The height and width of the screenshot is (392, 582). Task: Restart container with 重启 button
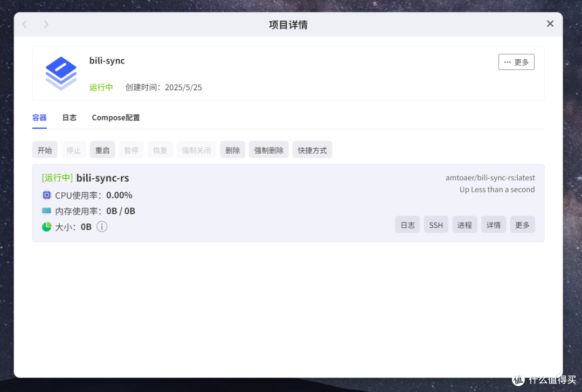click(x=102, y=150)
